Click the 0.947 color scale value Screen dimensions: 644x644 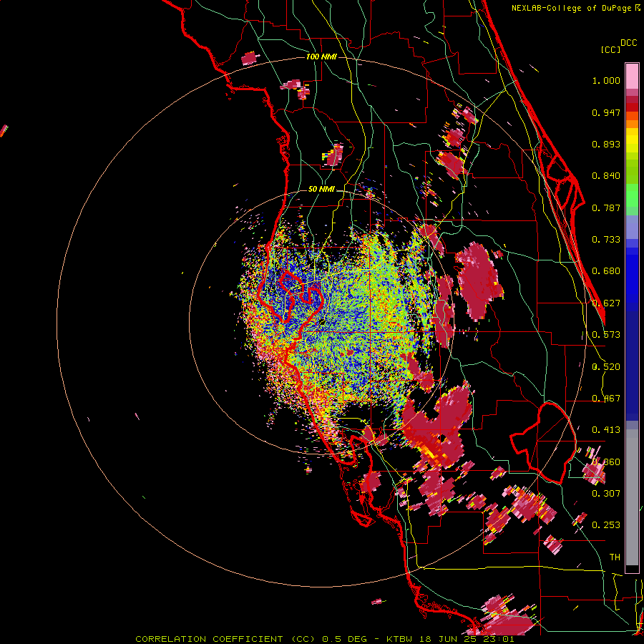click(x=606, y=112)
